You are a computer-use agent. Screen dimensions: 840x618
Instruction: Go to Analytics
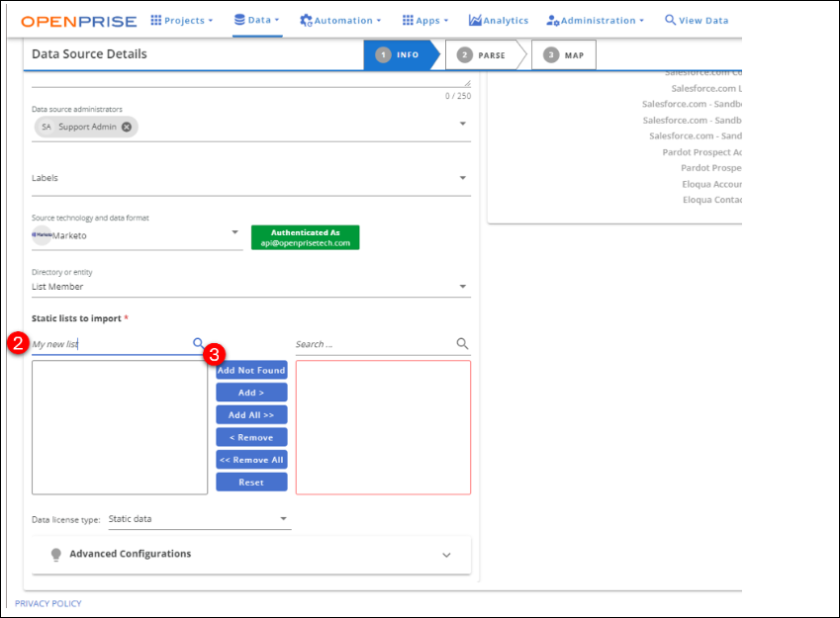tap(499, 21)
